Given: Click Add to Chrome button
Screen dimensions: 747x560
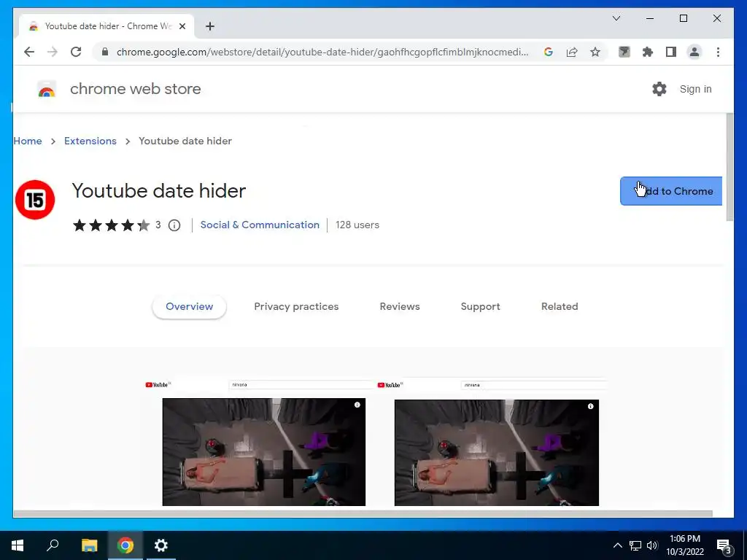Looking at the screenshot, I should [671, 191].
